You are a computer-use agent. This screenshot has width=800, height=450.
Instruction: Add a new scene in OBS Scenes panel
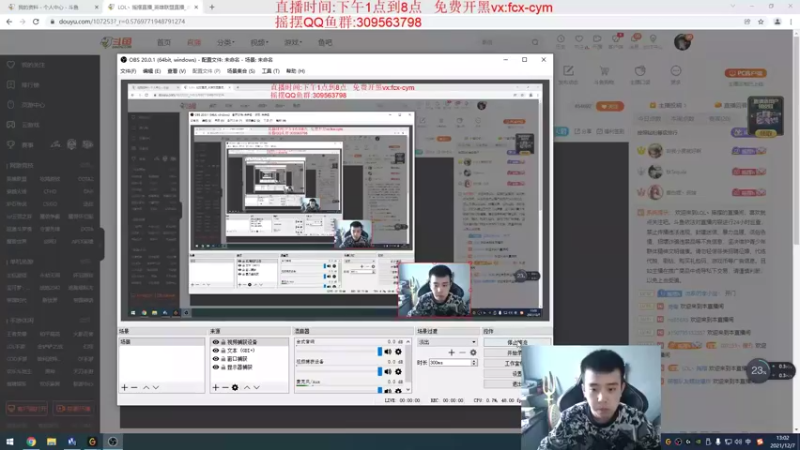pyautogui.click(x=124, y=388)
